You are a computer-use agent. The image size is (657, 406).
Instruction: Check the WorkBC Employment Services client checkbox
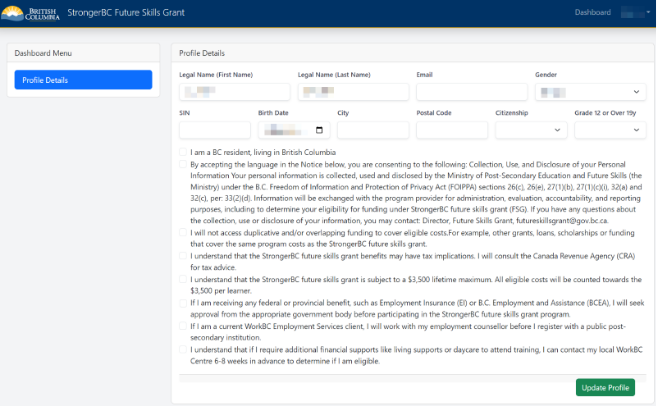[x=183, y=326]
